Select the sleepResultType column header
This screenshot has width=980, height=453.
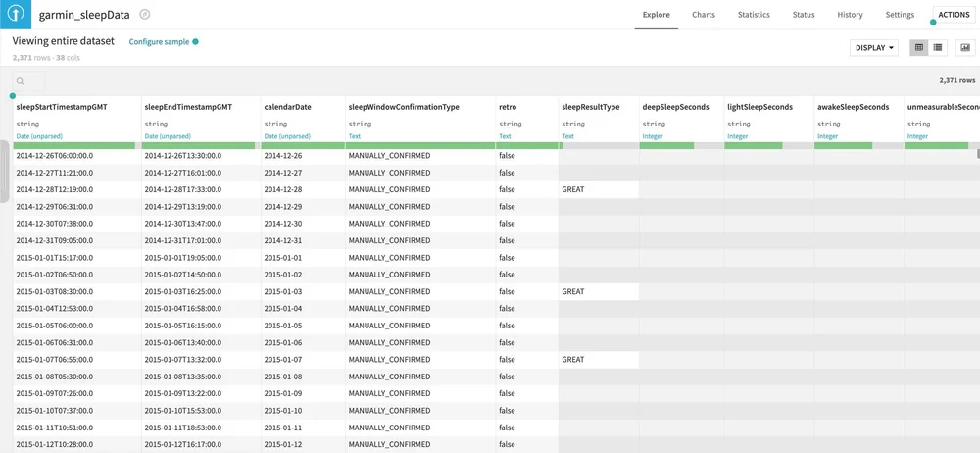(591, 107)
